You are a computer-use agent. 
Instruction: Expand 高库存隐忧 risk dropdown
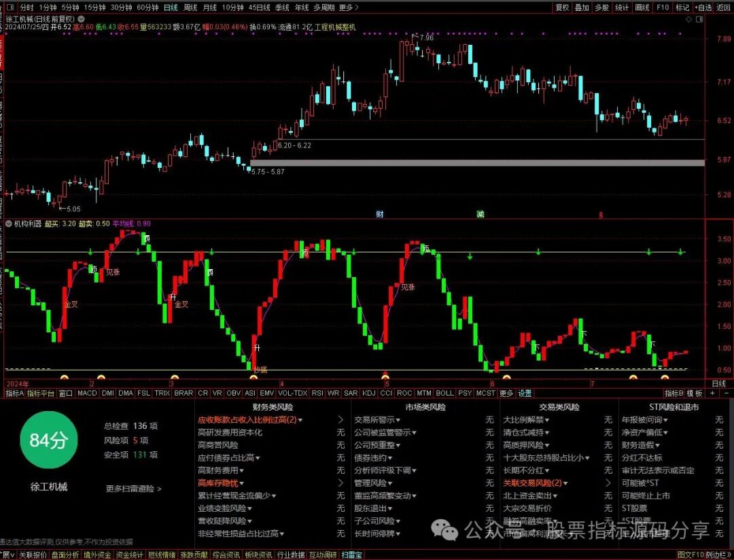pyautogui.click(x=220, y=483)
